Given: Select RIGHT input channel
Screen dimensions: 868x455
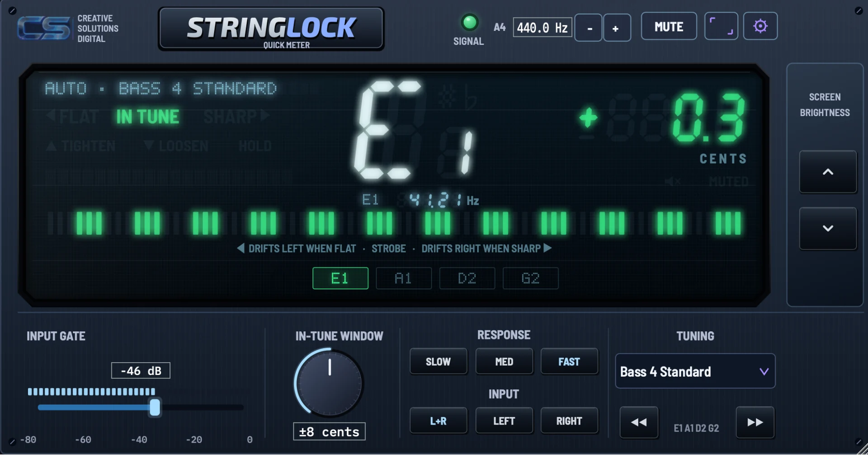Looking at the screenshot, I should click(569, 421).
